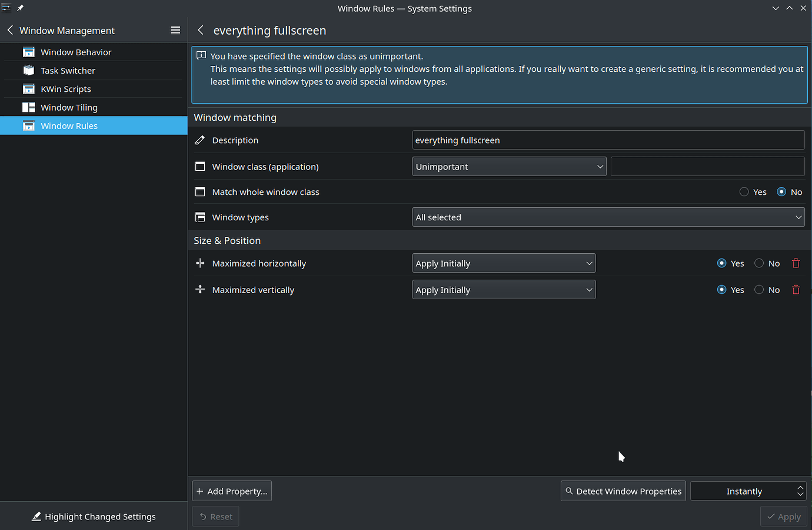Open the Task Switcher settings page
Screen dimensions: 812x530
click(x=94, y=70)
